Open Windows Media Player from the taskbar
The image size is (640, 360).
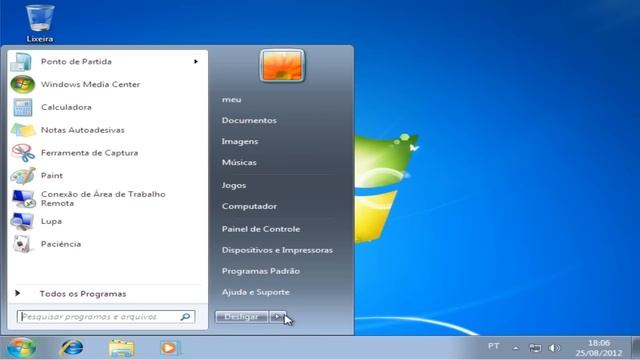tap(169, 348)
